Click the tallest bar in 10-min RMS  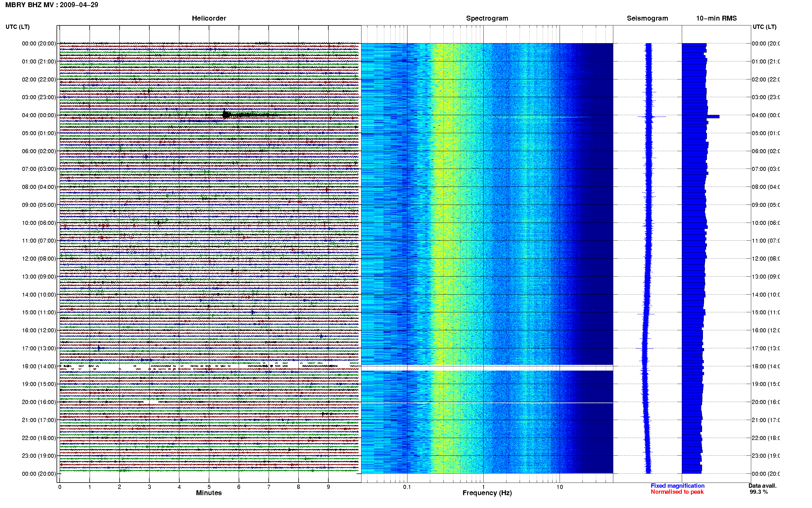[701, 117]
